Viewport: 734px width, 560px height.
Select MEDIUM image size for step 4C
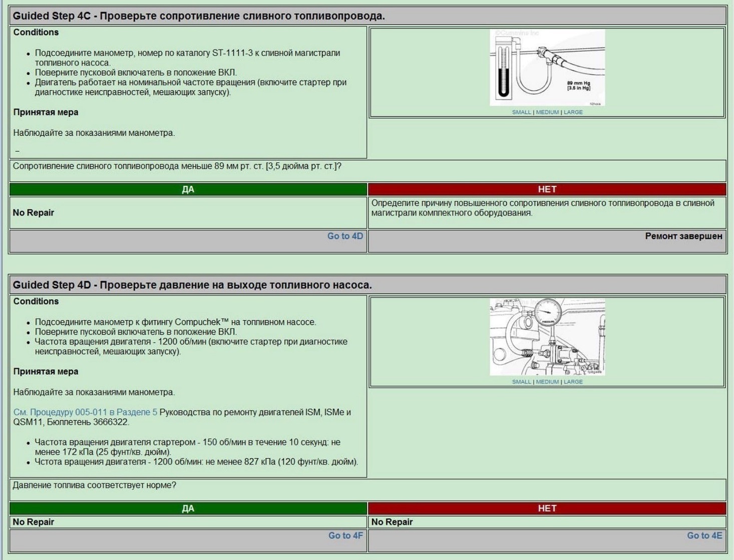[547, 112]
